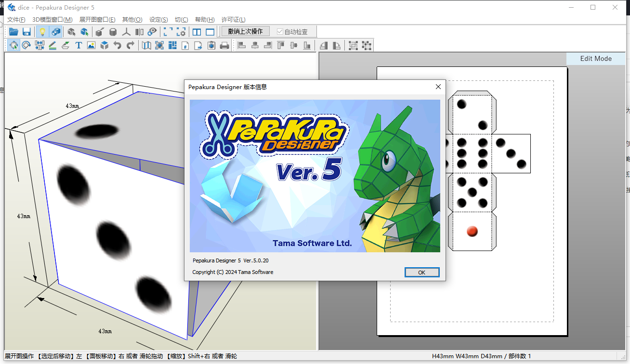Open the 切(C) menu
The width and height of the screenshot is (630, 364).
pos(181,20)
